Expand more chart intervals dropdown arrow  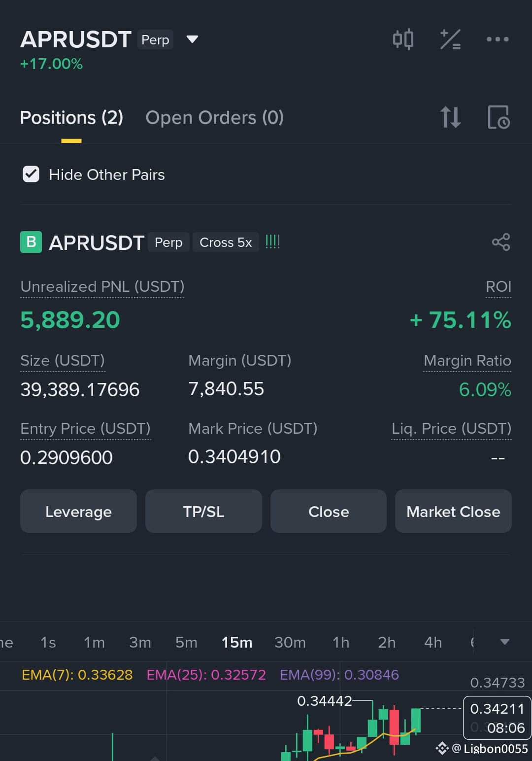tap(504, 642)
